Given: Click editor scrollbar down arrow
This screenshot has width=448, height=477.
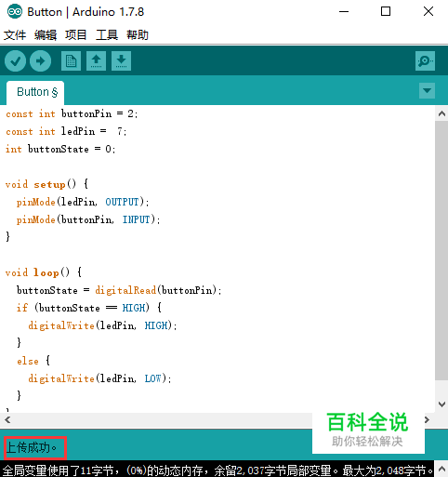Looking at the screenshot, I should [x=441, y=404].
